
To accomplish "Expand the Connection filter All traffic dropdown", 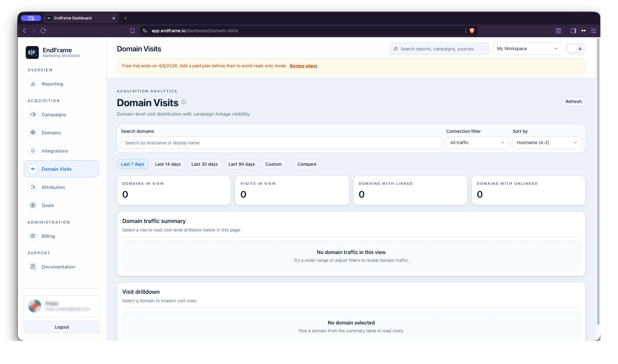I will pos(477,143).
